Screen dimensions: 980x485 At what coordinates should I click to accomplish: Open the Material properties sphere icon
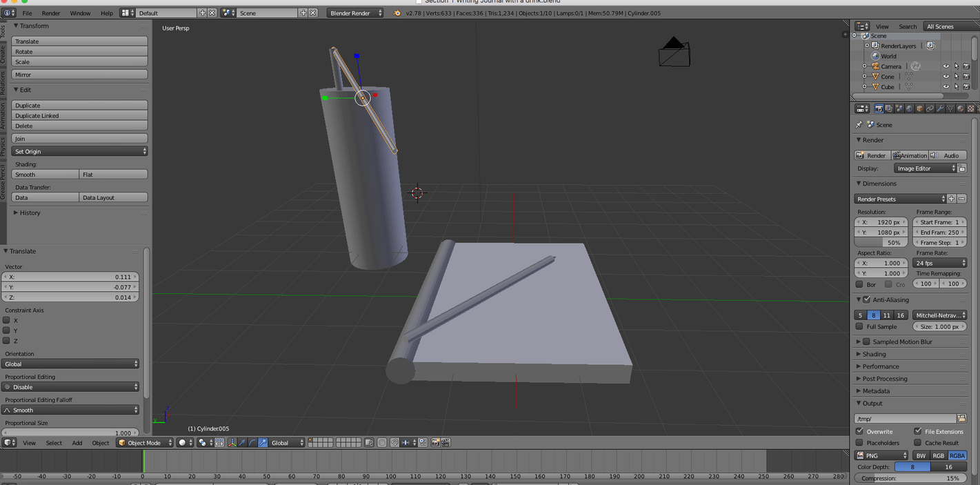961,108
